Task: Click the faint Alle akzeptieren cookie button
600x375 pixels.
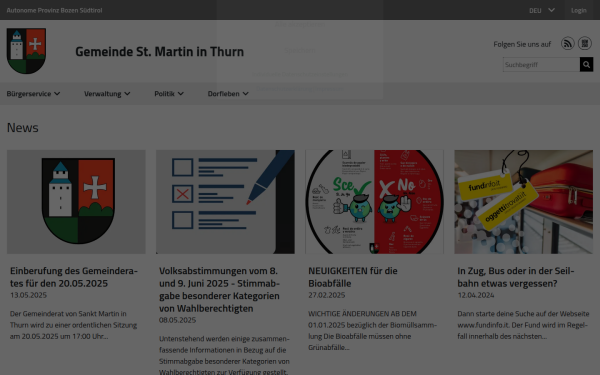Action: (x=300, y=24)
